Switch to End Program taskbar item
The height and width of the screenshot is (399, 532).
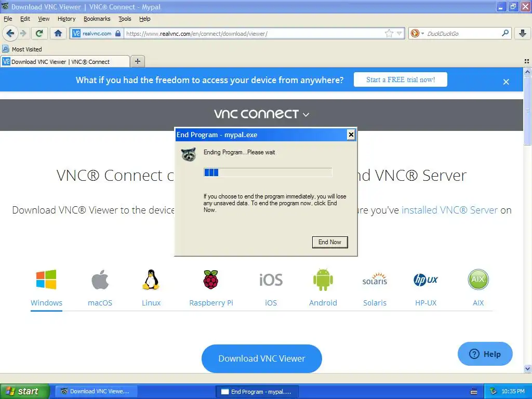tap(257, 391)
